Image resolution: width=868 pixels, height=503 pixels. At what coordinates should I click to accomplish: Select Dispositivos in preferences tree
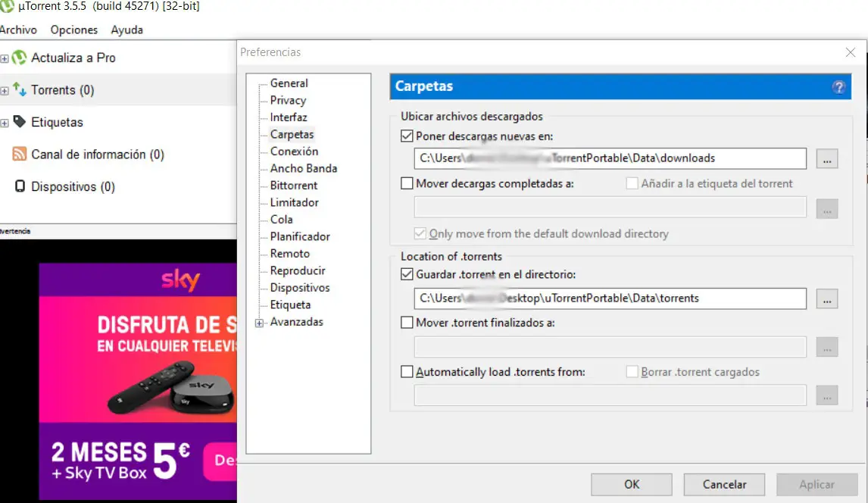coord(299,288)
